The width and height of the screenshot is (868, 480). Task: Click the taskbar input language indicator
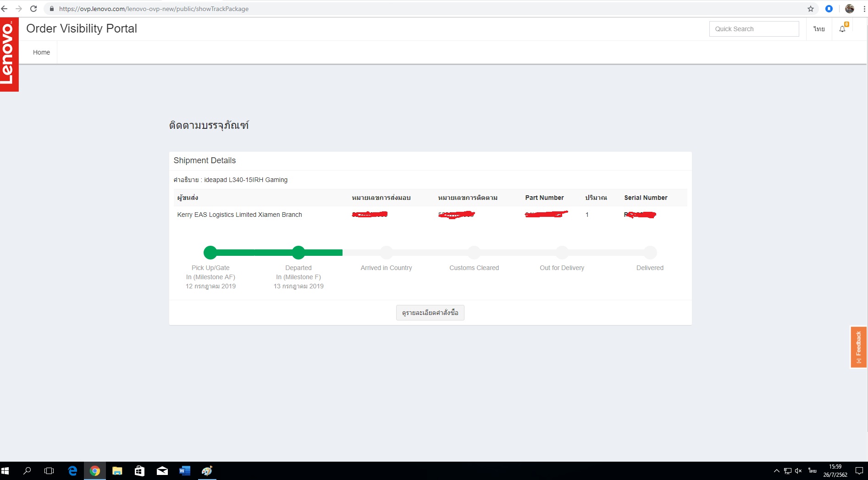(812, 471)
